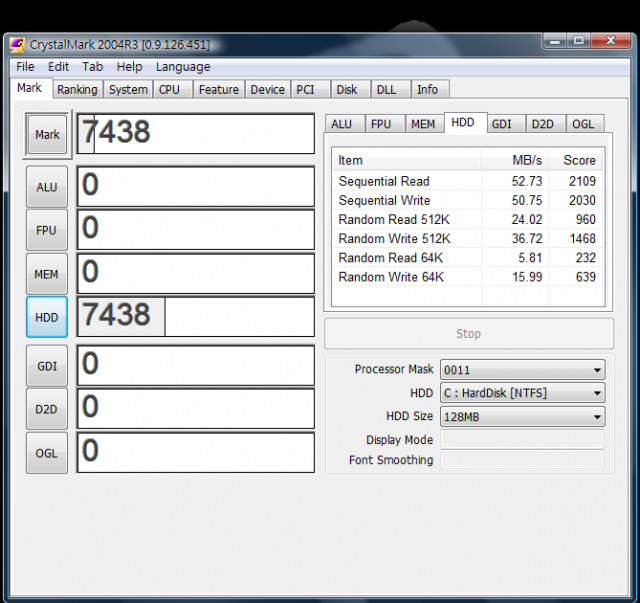Viewport: 640px width, 603px height.
Task: Expand the HDD drive dropdown
Action: pos(522,393)
